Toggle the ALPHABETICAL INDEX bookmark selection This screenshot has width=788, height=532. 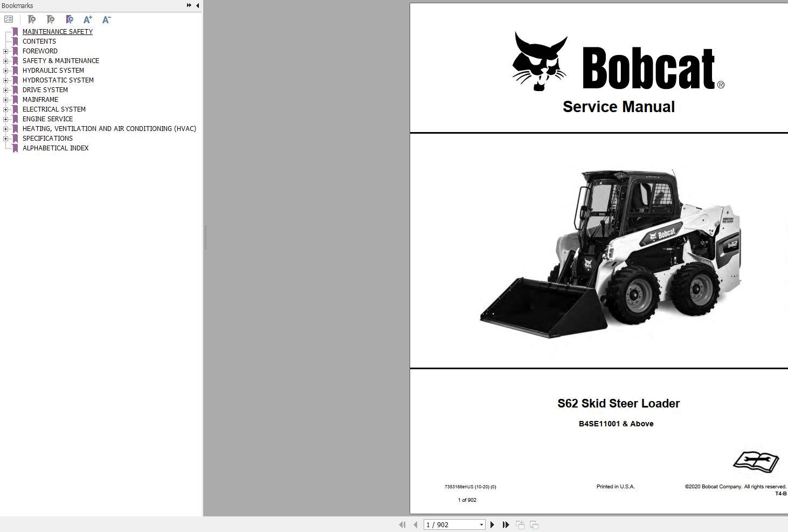(56, 148)
